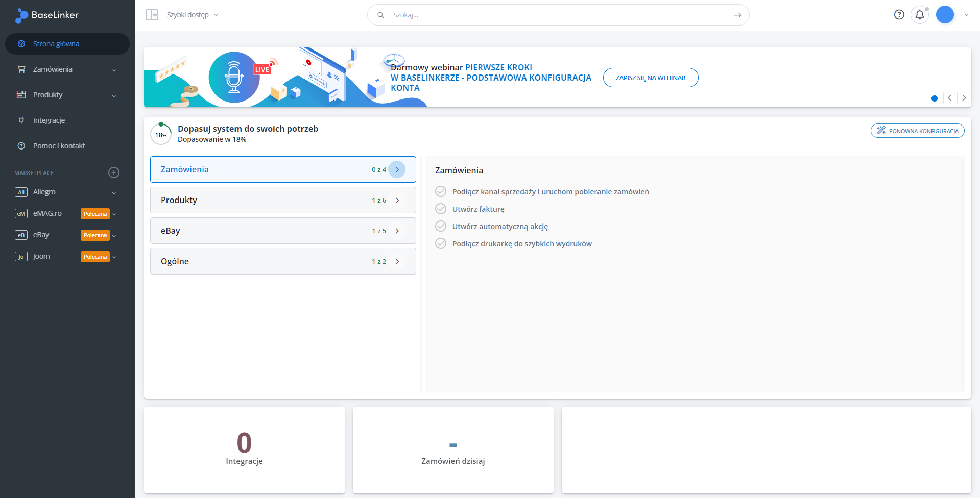Click the eMAG.ro 'eM' icon
The width and height of the screenshot is (980, 498).
[x=21, y=214]
